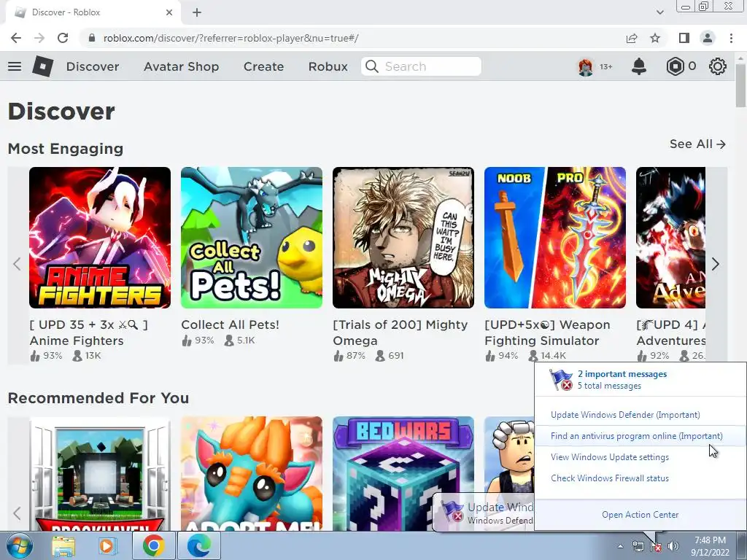The height and width of the screenshot is (560, 747).
Task: Click the 13+ age label
Action: (605, 66)
